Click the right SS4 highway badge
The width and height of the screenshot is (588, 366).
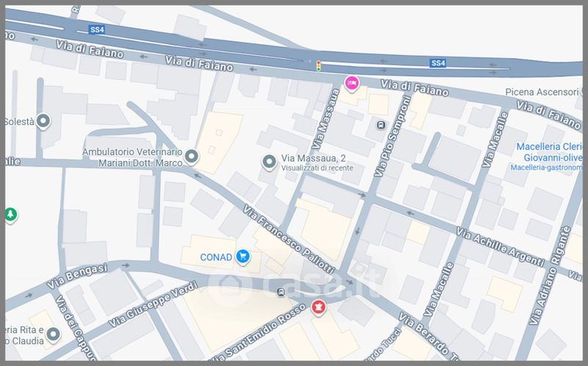click(438, 63)
